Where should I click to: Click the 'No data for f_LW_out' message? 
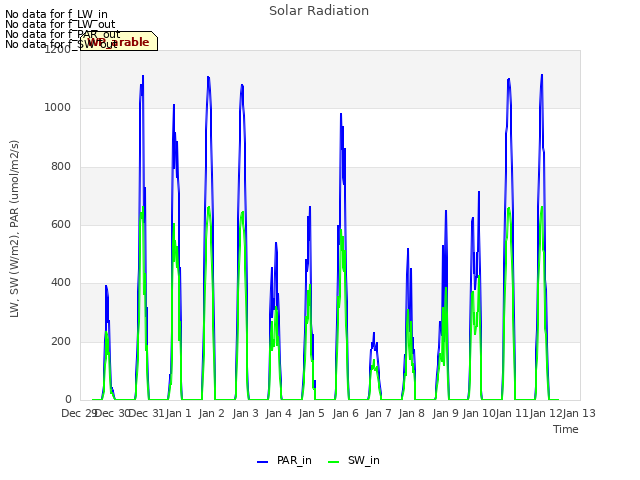pos(60,24)
